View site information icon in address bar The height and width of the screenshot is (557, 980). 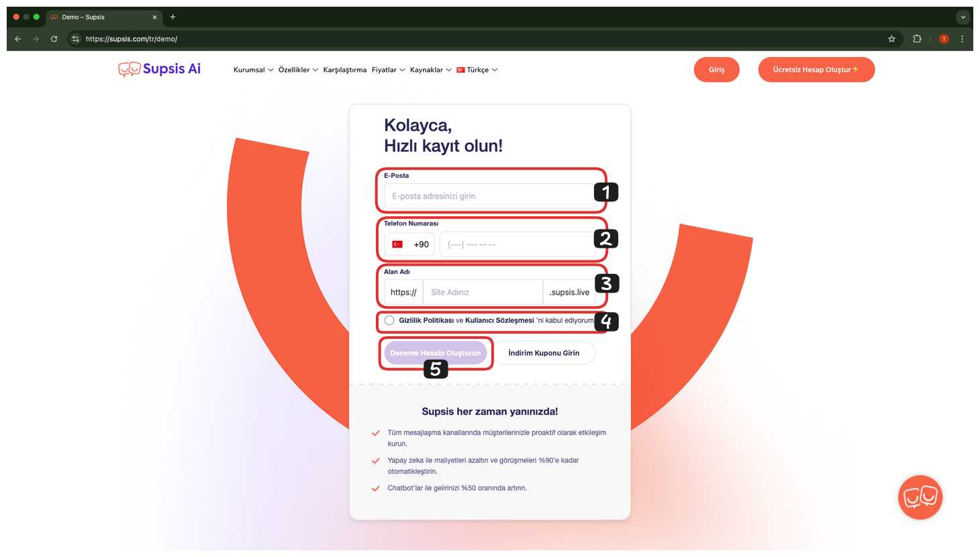(x=75, y=39)
